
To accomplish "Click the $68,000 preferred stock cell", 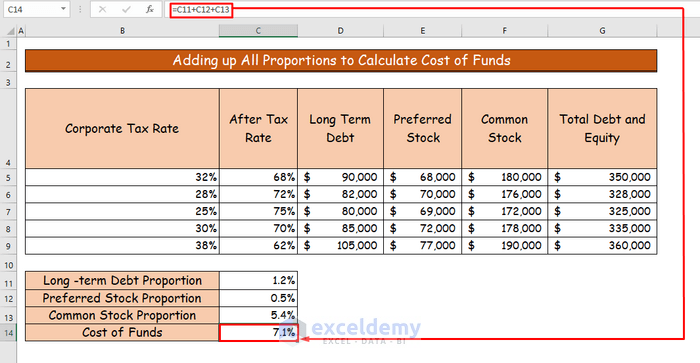I will 422,177.
